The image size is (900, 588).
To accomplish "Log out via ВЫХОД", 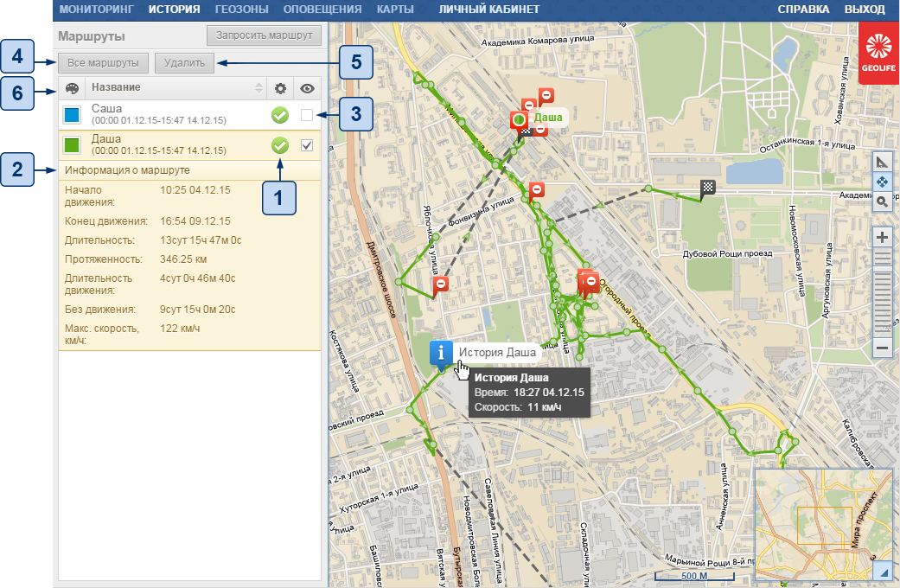I will pos(865,10).
